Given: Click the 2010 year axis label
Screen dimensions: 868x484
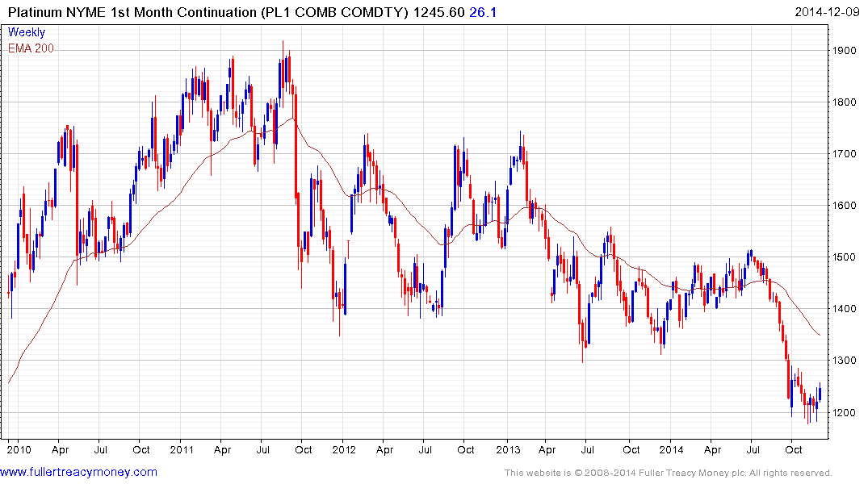Looking at the screenshot, I should click(19, 449).
